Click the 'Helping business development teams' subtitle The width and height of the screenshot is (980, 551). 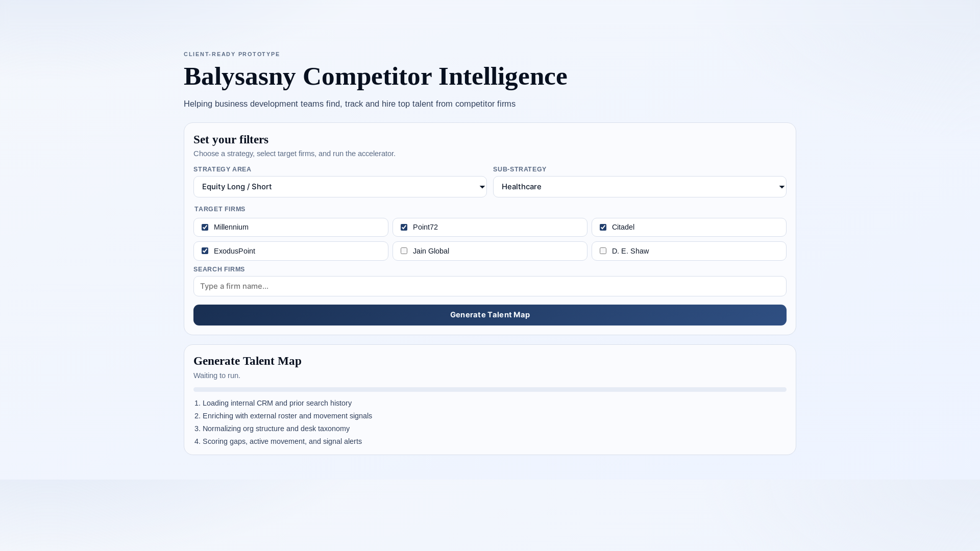point(350,104)
